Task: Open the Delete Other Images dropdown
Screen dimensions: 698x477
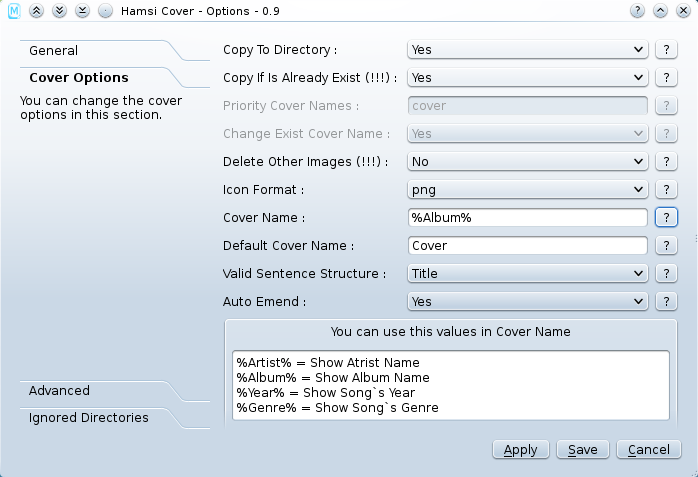Action: click(528, 162)
